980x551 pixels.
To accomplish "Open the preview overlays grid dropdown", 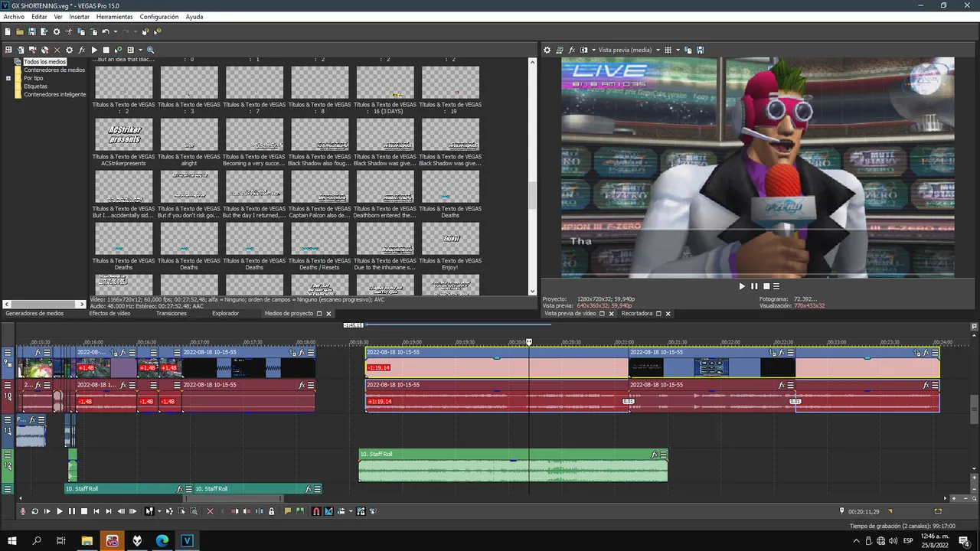I will tap(677, 50).
